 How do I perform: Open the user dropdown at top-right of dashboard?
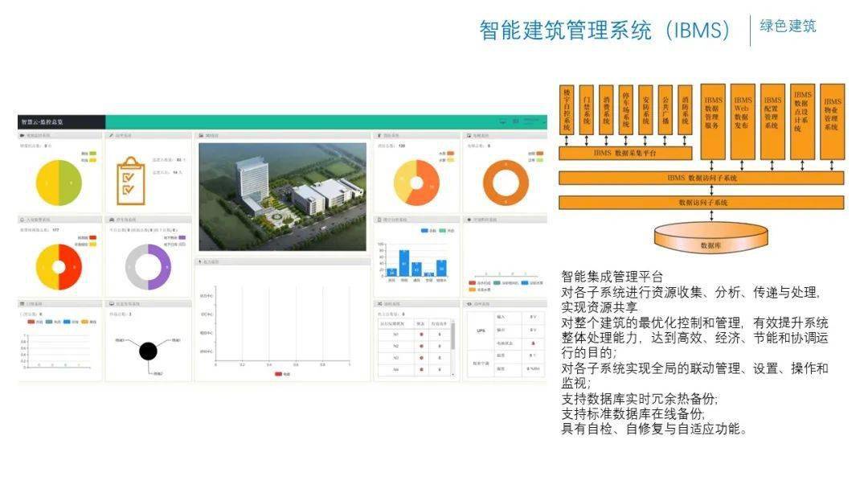tap(530, 121)
